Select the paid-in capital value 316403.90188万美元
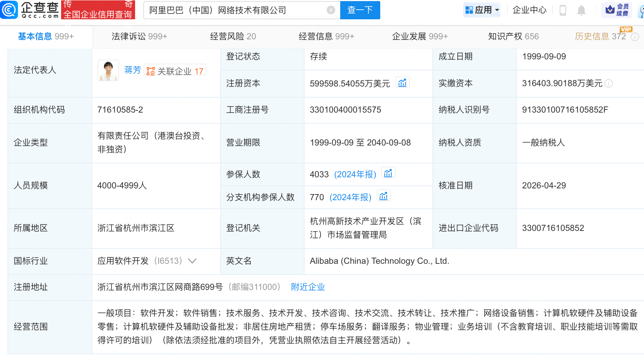This screenshot has width=644, height=356. [562, 84]
